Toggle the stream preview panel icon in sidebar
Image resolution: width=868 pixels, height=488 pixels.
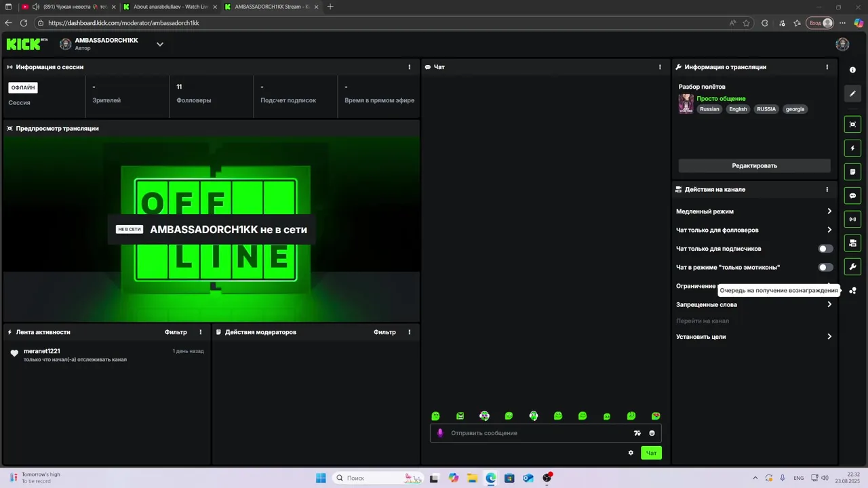(852, 124)
